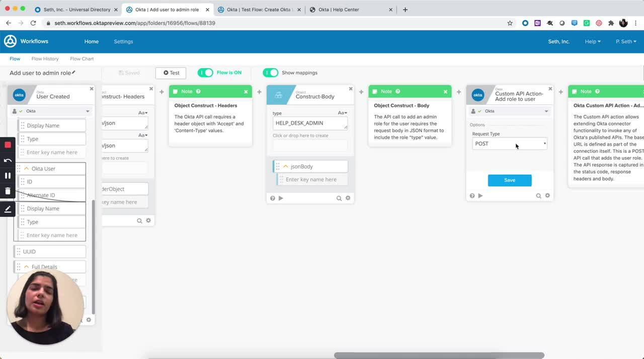
Task: Close the User Created card
Action: pos(92,88)
